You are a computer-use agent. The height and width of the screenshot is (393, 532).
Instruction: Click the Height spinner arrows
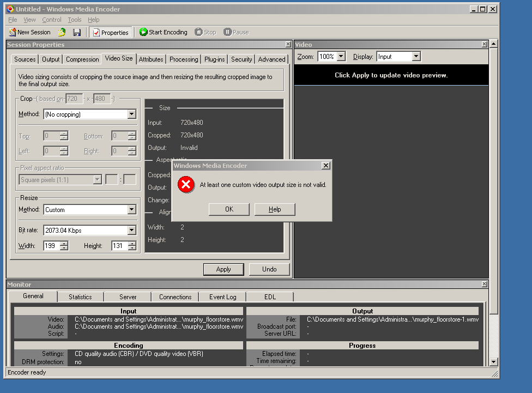(132, 246)
